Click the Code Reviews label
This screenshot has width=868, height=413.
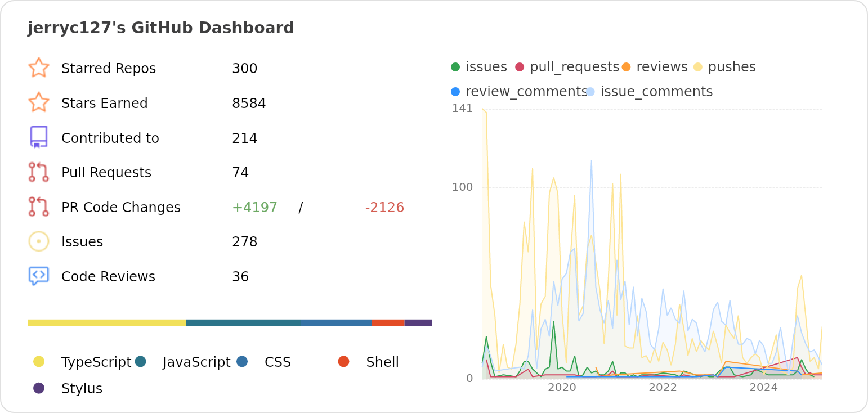(108, 277)
